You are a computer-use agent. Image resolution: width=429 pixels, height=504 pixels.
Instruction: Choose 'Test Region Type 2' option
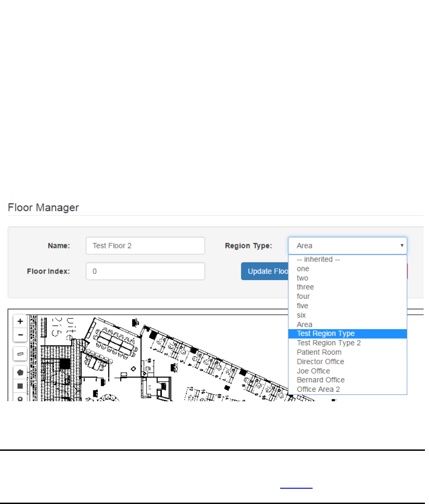(347, 343)
